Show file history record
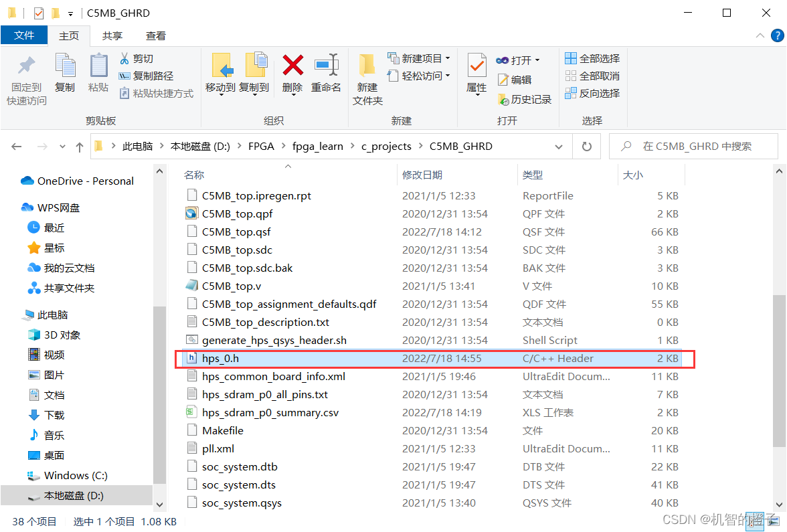 (x=525, y=99)
